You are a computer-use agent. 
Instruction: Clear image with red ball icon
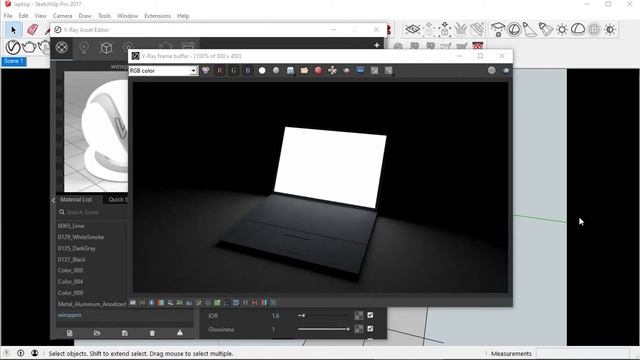pos(318,71)
